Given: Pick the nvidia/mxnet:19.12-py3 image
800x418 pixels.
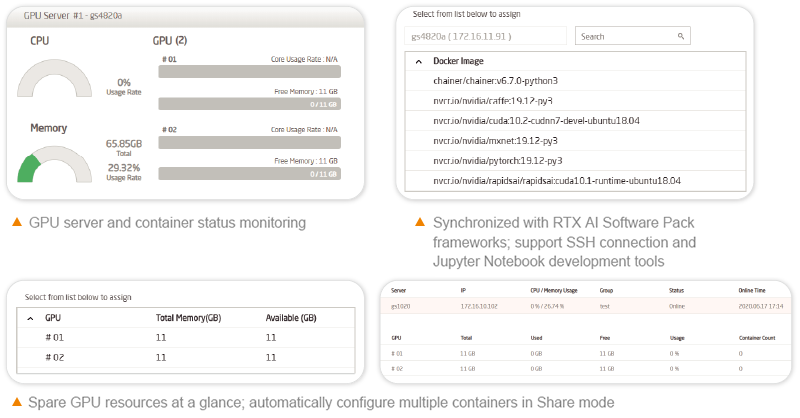Looking at the screenshot, I should point(495,140).
